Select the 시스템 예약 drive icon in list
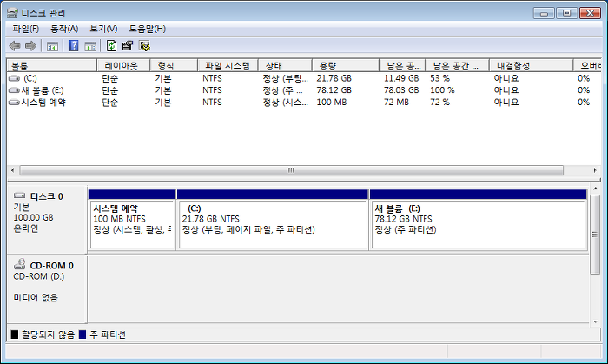The width and height of the screenshot is (608, 364). (14, 103)
